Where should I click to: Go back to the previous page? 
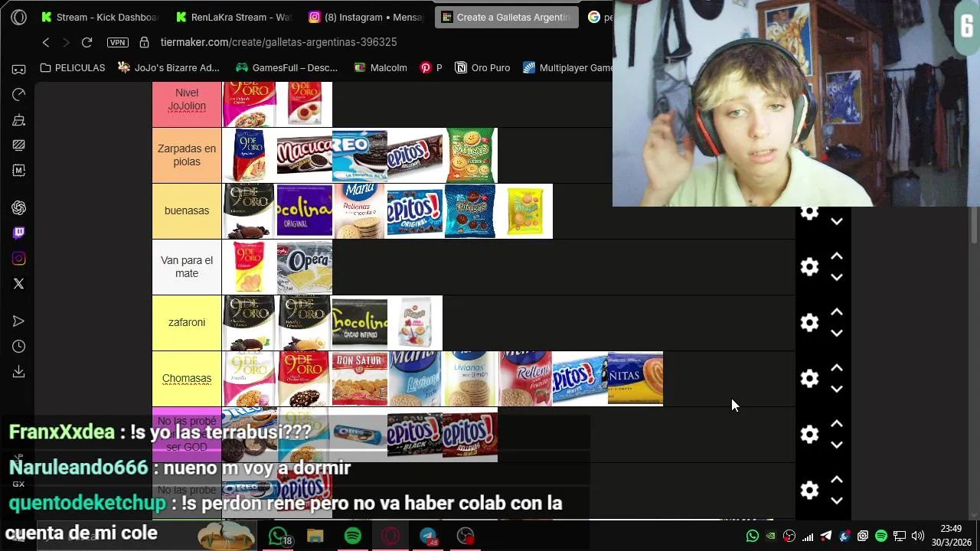coord(46,42)
